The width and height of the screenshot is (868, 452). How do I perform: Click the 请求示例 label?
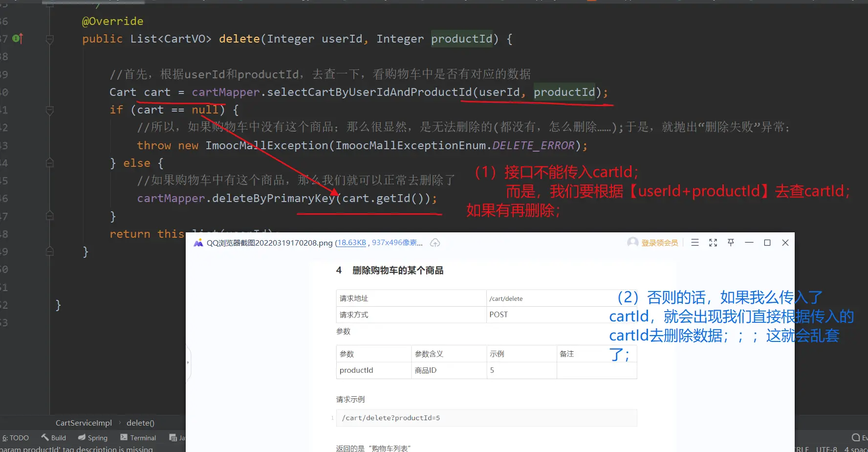pos(350,400)
